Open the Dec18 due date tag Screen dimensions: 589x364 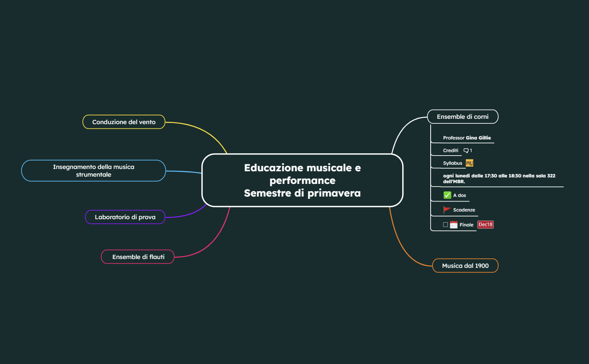coord(485,225)
